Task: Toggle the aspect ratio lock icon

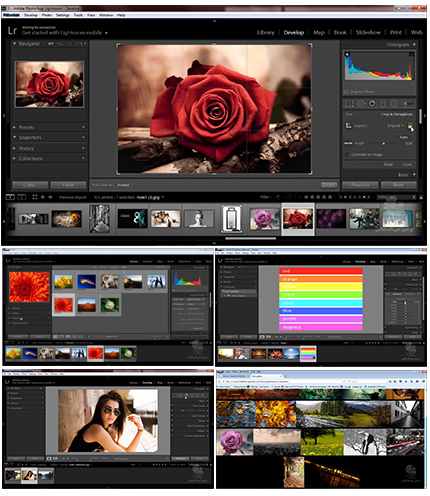Action: click(410, 126)
